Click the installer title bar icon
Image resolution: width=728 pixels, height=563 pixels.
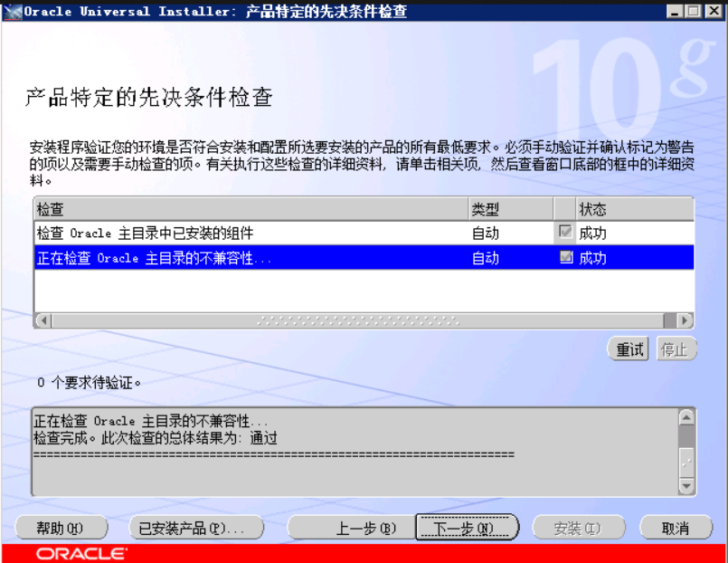pyautogui.click(x=13, y=11)
